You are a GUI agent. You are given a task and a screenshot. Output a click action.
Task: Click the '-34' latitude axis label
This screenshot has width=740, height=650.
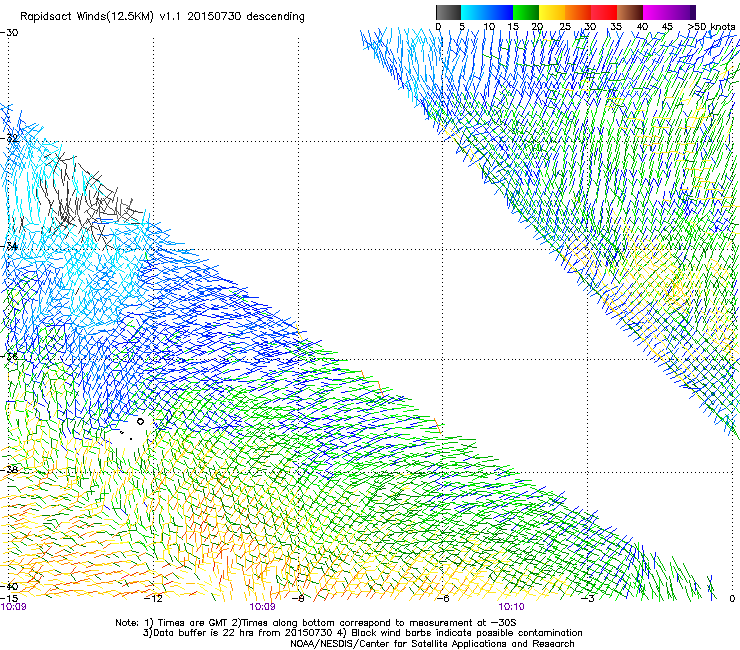pos(9,246)
